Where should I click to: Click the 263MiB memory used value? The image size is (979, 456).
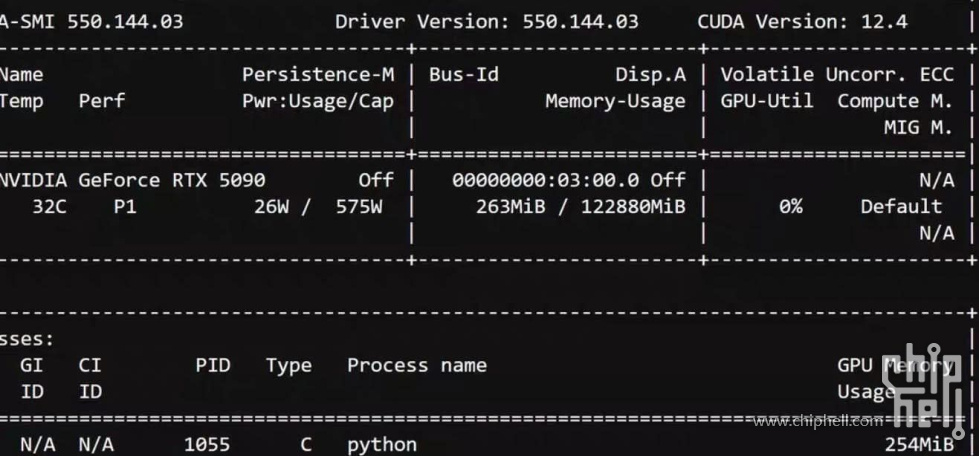(511, 207)
